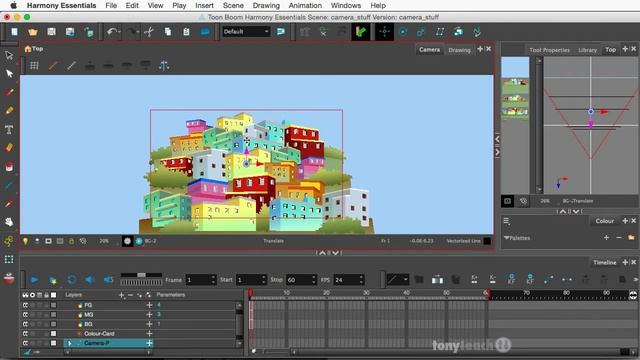
Task: Toggle visibility of the BG layer
Action: pos(25,324)
